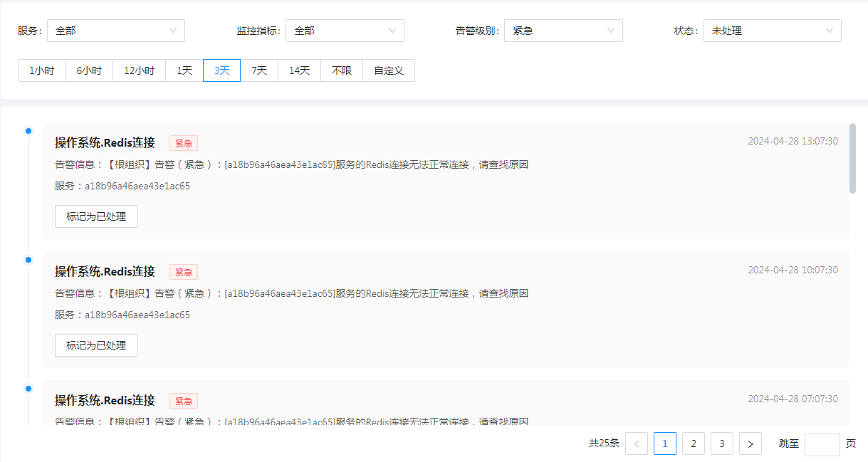Image resolution: width=868 pixels, height=462 pixels.
Task: Switch time range to 1天
Action: pos(184,70)
